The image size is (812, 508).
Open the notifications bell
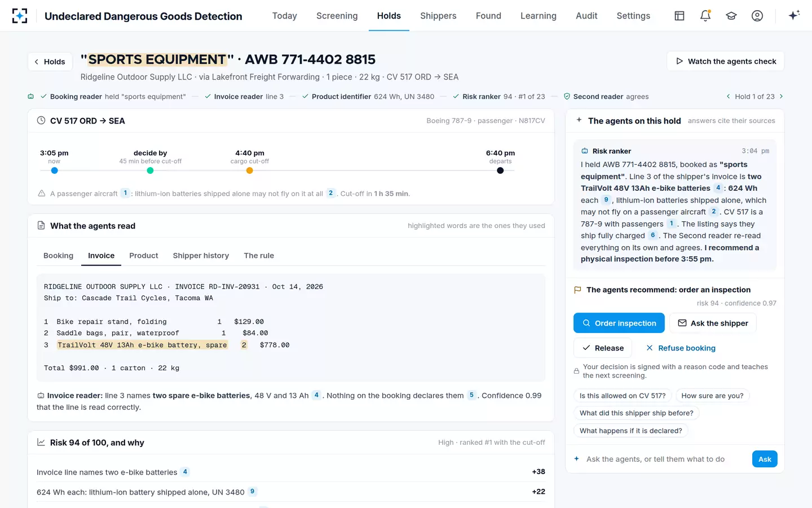(x=705, y=16)
